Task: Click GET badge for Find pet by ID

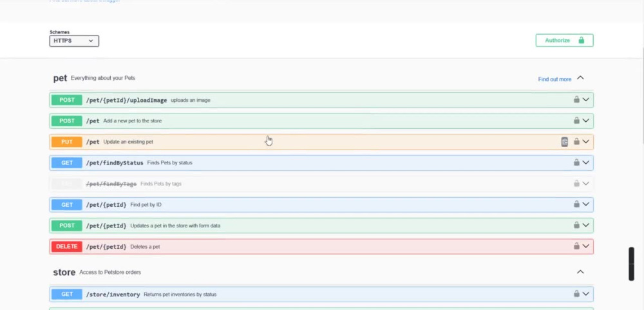Action: click(x=66, y=205)
